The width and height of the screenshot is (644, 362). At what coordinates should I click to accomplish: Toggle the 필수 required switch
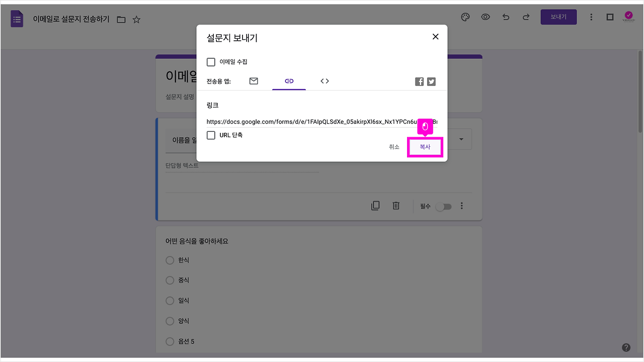pyautogui.click(x=443, y=206)
